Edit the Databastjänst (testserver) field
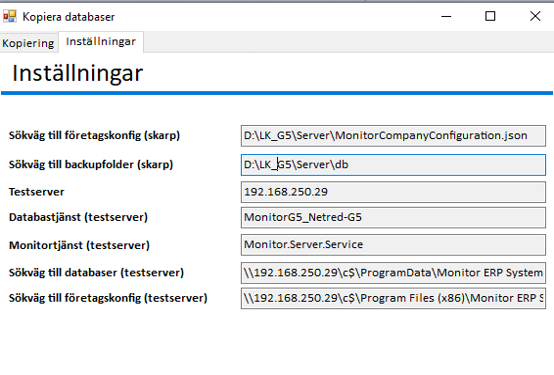 point(393,217)
